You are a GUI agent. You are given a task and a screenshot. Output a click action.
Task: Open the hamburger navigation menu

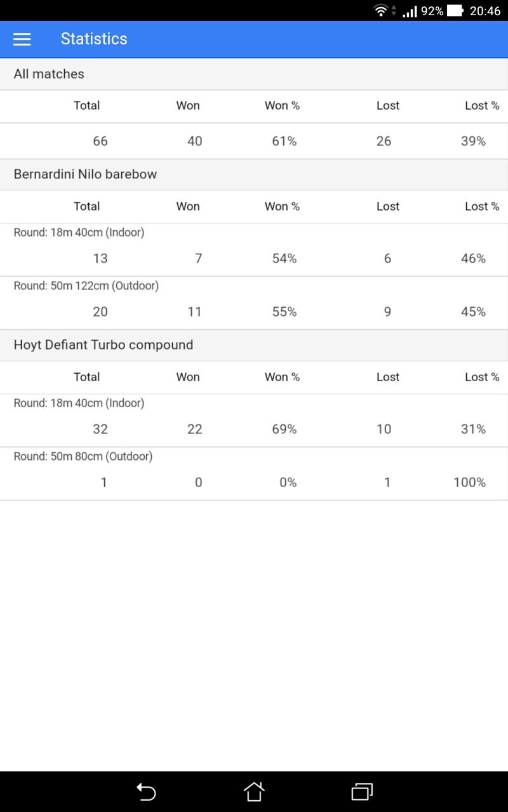click(x=22, y=39)
